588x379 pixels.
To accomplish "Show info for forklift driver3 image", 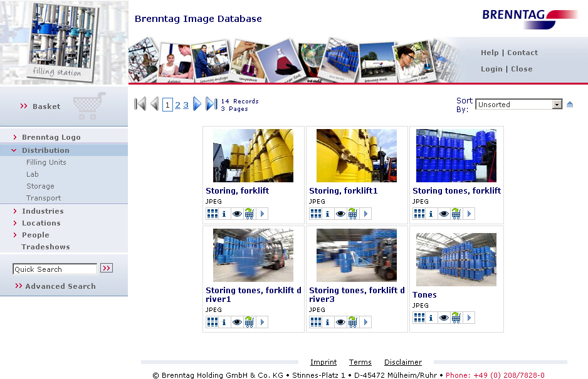I will point(328,322).
